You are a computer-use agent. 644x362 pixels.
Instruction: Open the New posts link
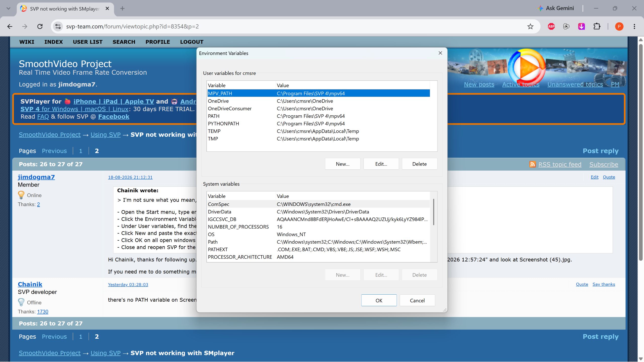pos(479,84)
